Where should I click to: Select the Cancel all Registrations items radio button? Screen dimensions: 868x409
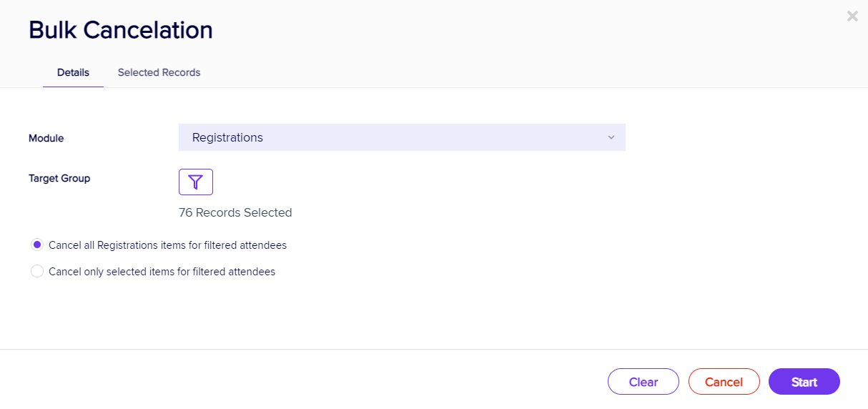click(x=37, y=245)
